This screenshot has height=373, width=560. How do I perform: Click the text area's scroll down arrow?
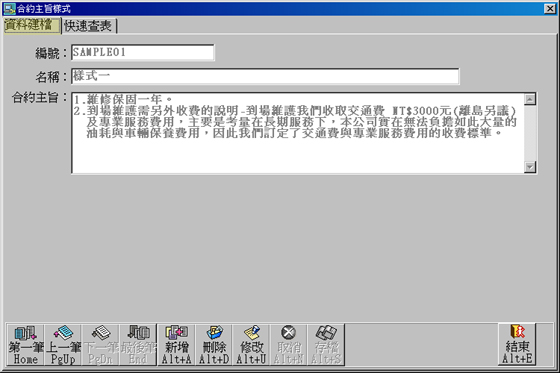coord(530,167)
